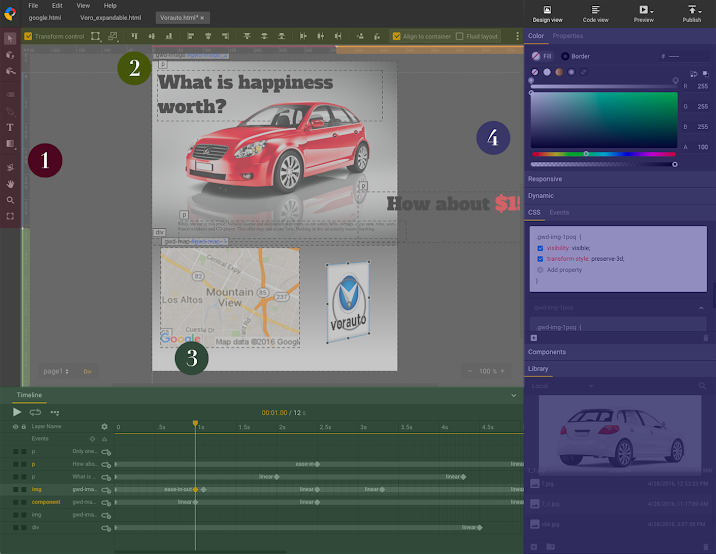Select the Selection arrow tool
716x554 pixels.
click(x=10, y=38)
